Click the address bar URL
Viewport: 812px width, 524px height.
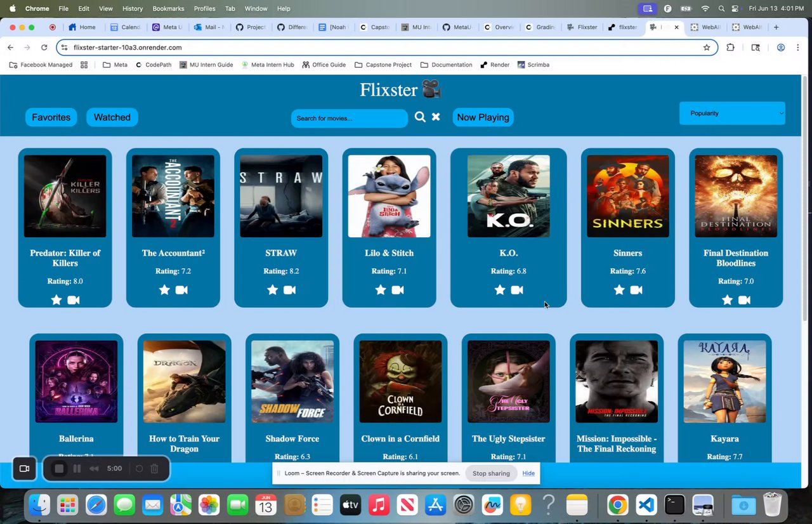(128, 48)
